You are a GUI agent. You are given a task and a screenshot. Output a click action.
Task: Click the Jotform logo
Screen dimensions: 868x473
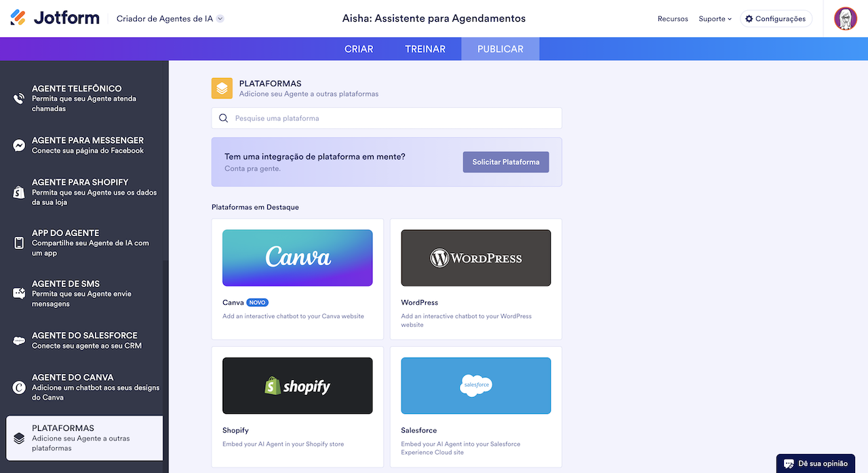click(55, 18)
